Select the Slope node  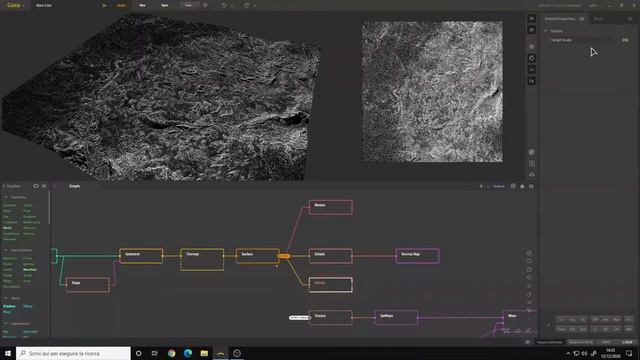(x=88, y=284)
